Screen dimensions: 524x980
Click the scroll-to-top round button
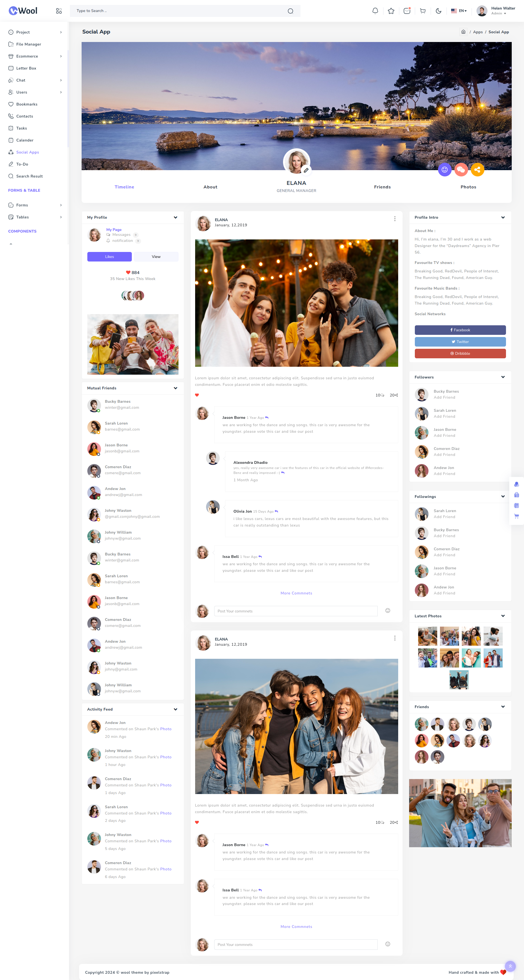[x=510, y=966]
